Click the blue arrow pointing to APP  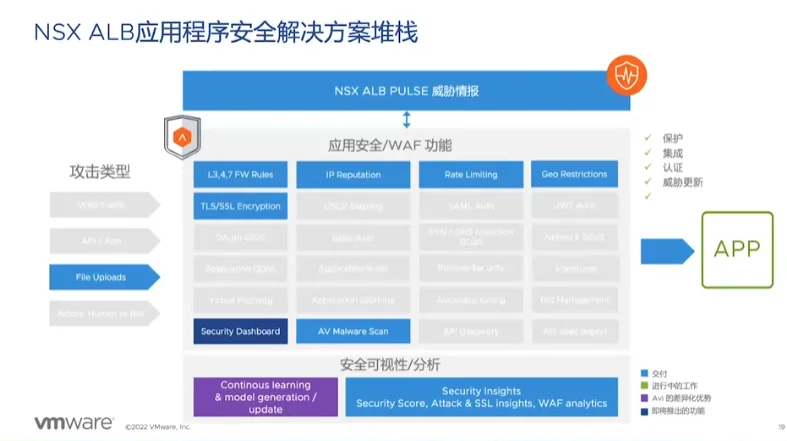tap(668, 251)
